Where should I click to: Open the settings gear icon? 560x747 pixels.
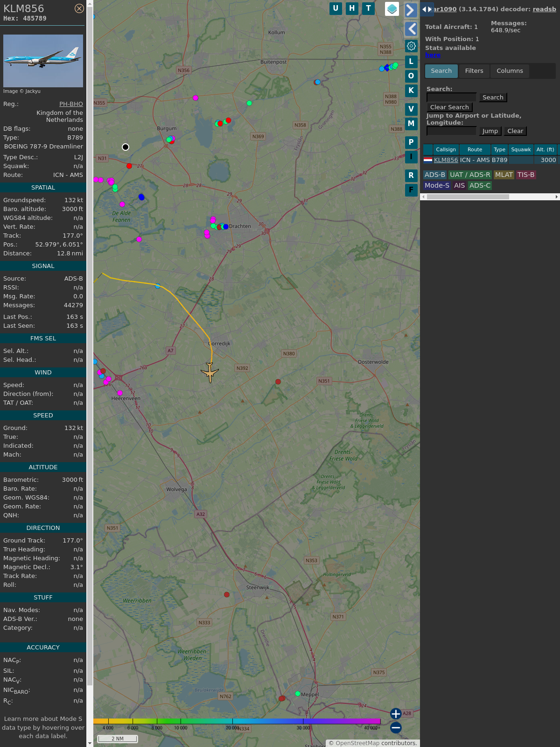[411, 46]
